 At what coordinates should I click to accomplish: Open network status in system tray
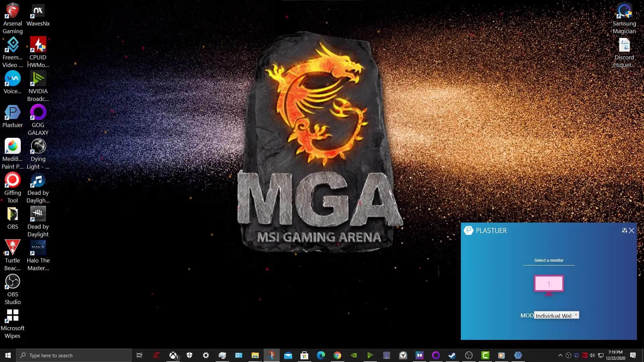[601, 355]
